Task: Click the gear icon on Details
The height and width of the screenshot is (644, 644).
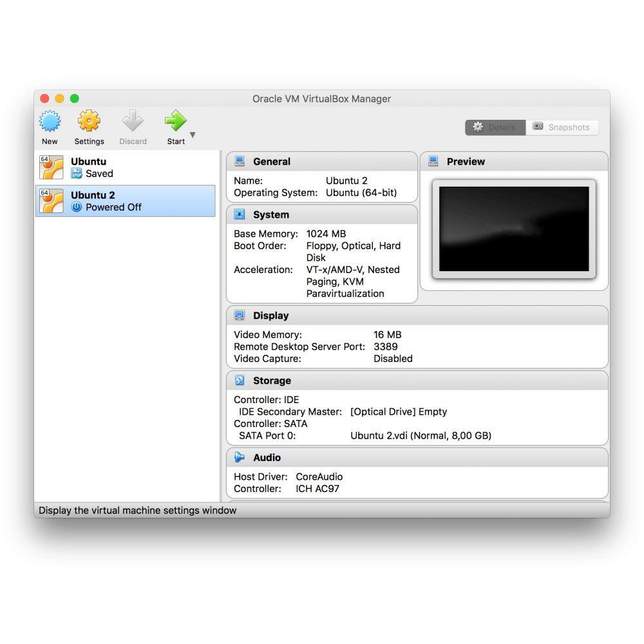Action: (x=478, y=127)
